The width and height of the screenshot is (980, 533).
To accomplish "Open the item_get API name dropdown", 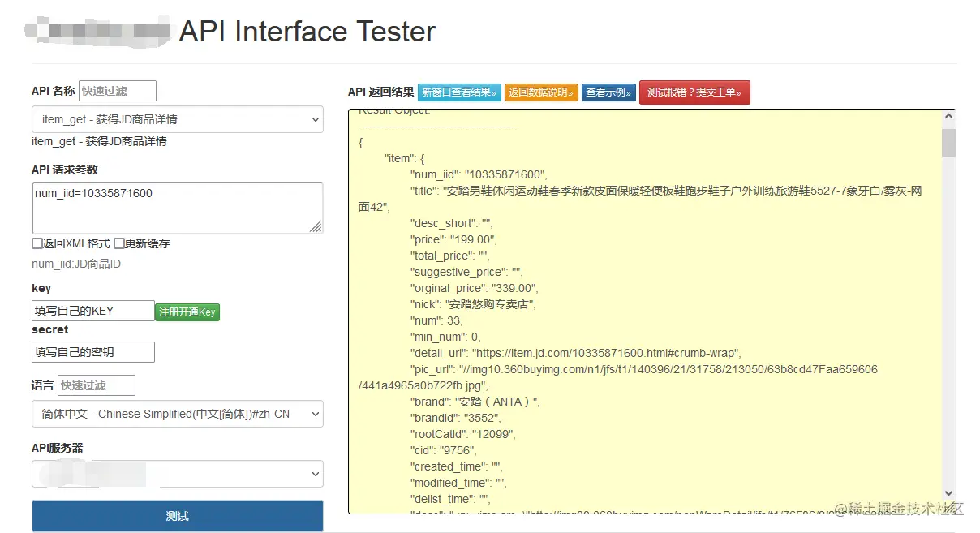I will [x=177, y=119].
